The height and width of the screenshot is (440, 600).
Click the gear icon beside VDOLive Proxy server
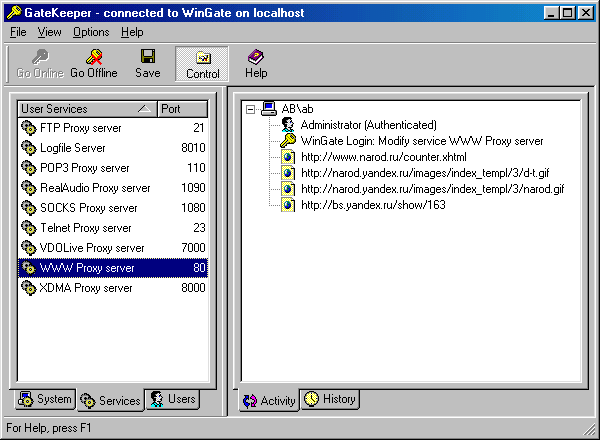pos(29,248)
